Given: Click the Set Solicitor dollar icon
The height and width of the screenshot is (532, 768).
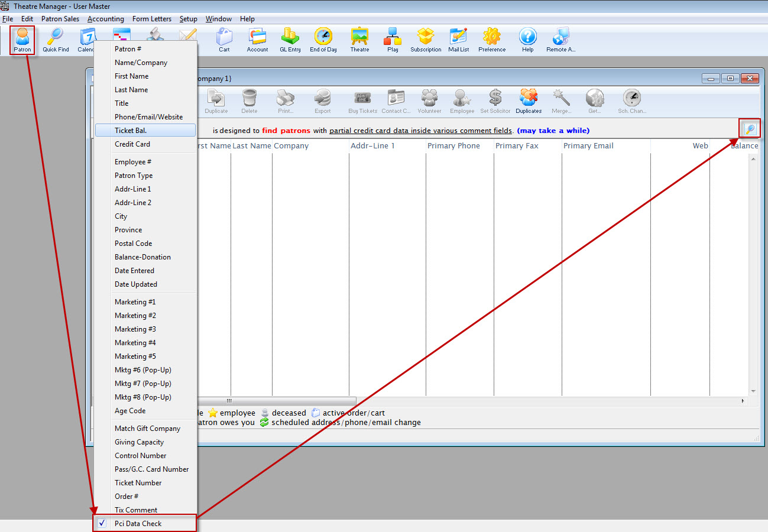Looking at the screenshot, I should [495, 102].
